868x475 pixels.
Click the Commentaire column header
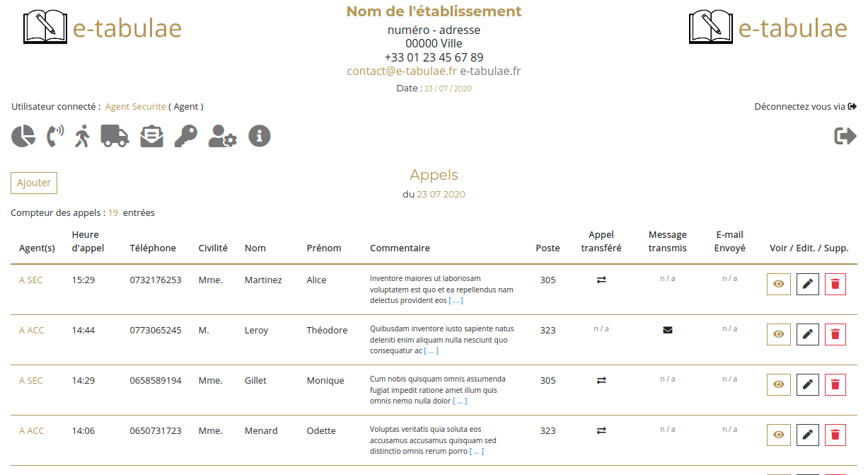coord(400,248)
